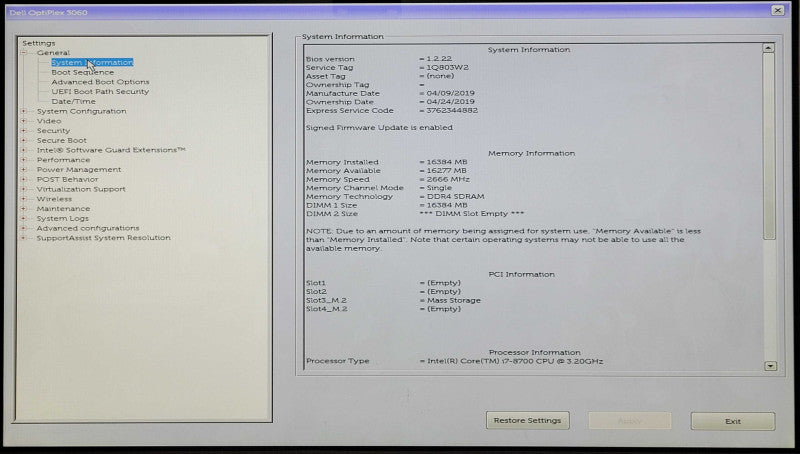Select SupportAssist System Resolution label
This screenshot has width=800, height=454.
104,238
